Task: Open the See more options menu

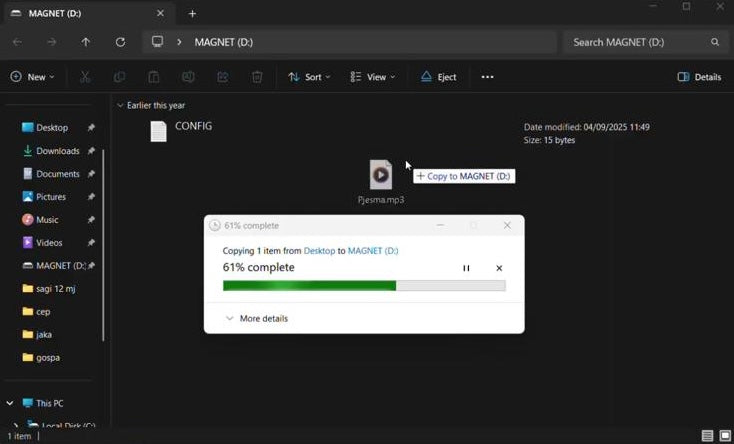Action: (487, 77)
